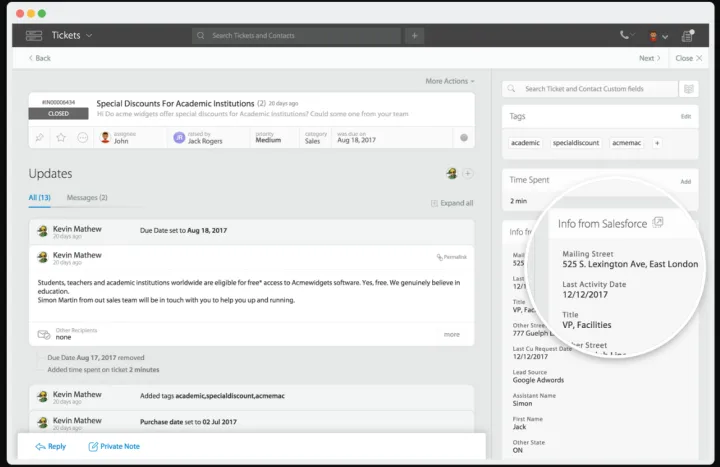The width and height of the screenshot is (720, 467).
Task: Click the plus button next to search
Action: pos(414,35)
